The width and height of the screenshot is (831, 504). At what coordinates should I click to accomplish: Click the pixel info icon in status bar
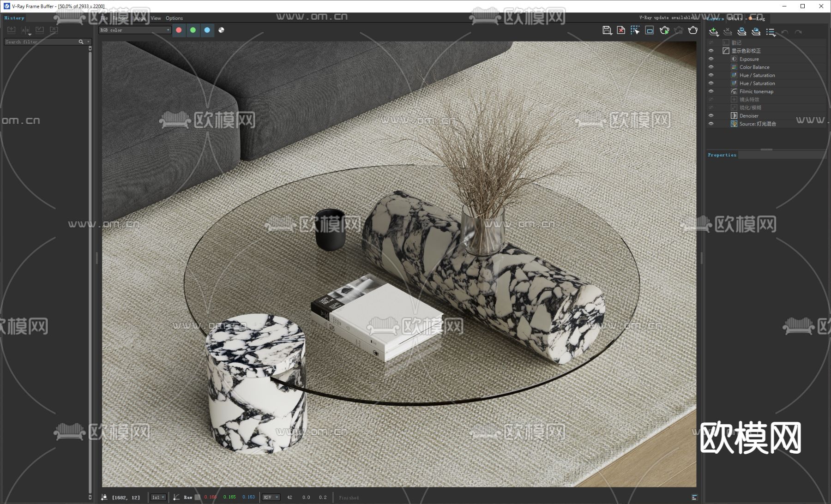[x=104, y=497]
